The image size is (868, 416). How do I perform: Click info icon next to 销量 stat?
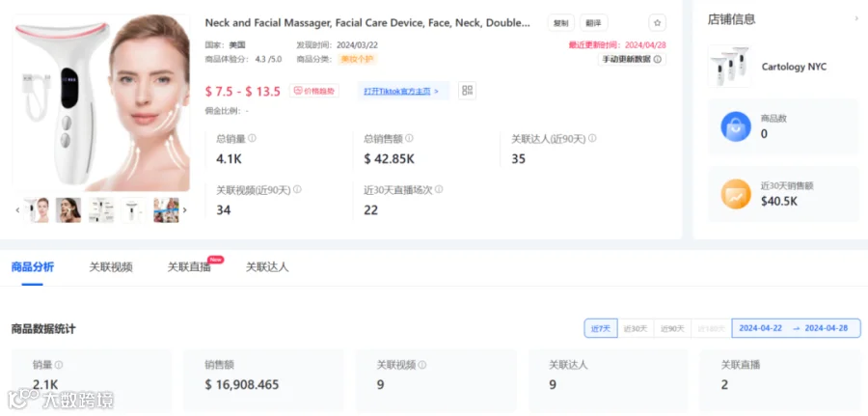59,365
